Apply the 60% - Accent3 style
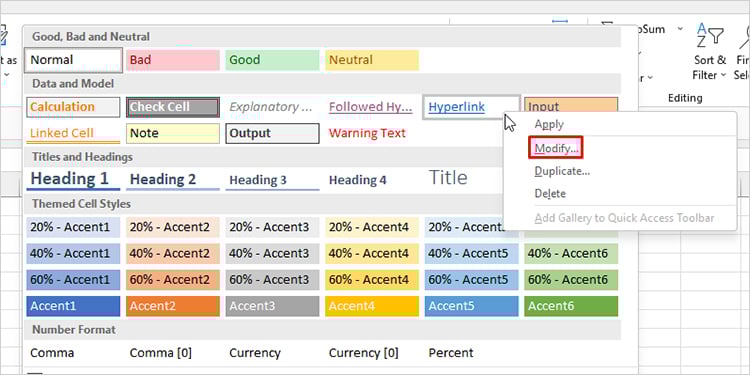The height and width of the screenshot is (375, 750). pos(273,280)
